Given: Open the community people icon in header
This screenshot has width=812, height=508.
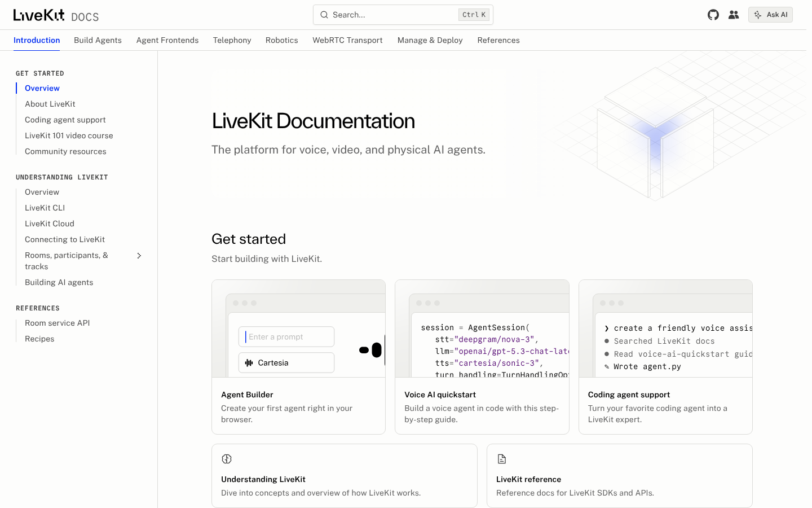Looking at the screenshot, I should 734,15.
